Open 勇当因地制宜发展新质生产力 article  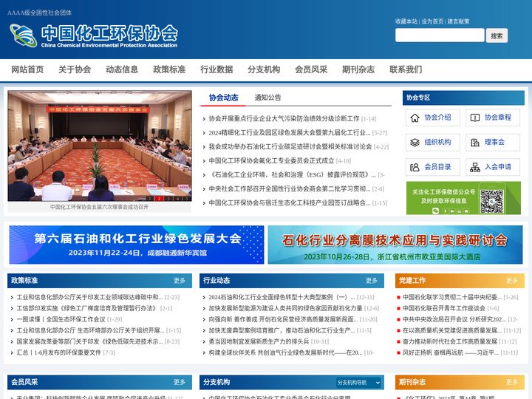tap(259, 341)
